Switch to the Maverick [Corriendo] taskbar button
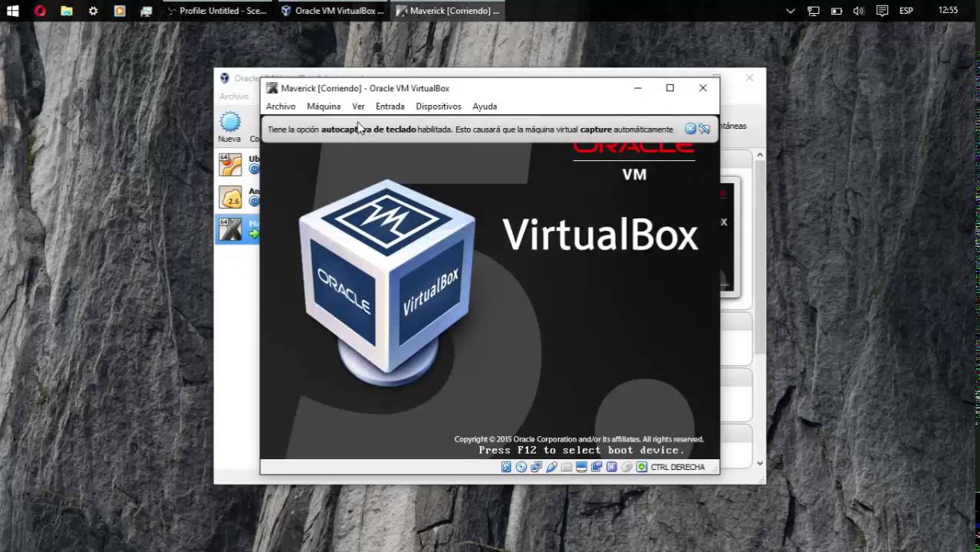Image resolution: width=980 pixels, height=552 pixels. [447, 11]
